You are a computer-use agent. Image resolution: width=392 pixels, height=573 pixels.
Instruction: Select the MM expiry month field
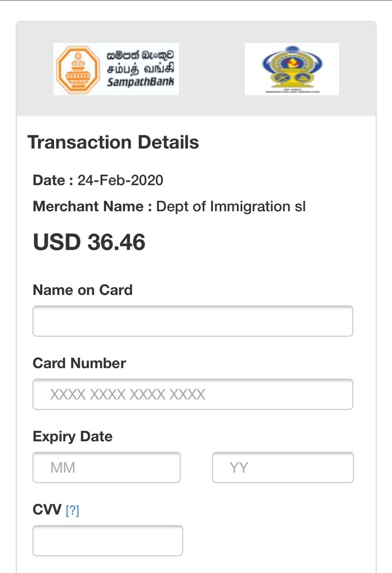pos(107,467)
